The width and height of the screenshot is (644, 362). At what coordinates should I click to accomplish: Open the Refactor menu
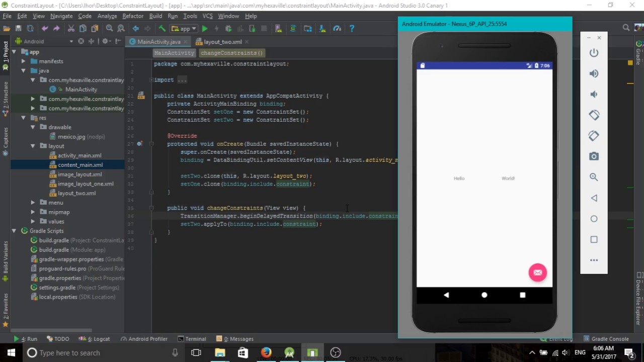tap(133, 16)
